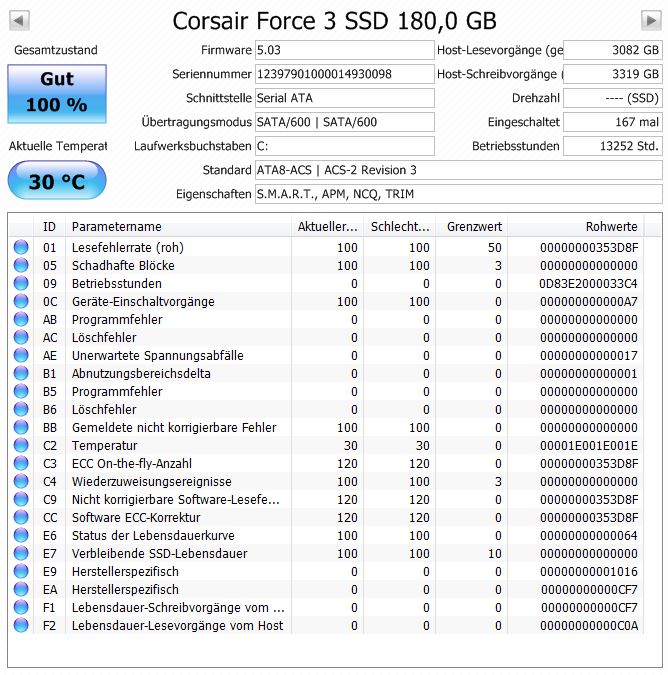
Task: Click the Standard field ATA8-ACS
Action: (x=458, y=170)
